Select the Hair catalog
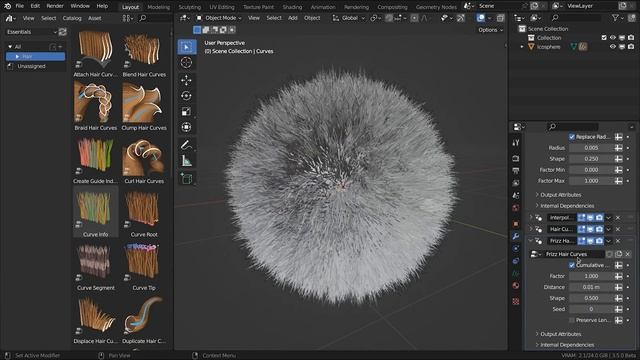Screen dimensions: 640x360 [x=35, y=56]
